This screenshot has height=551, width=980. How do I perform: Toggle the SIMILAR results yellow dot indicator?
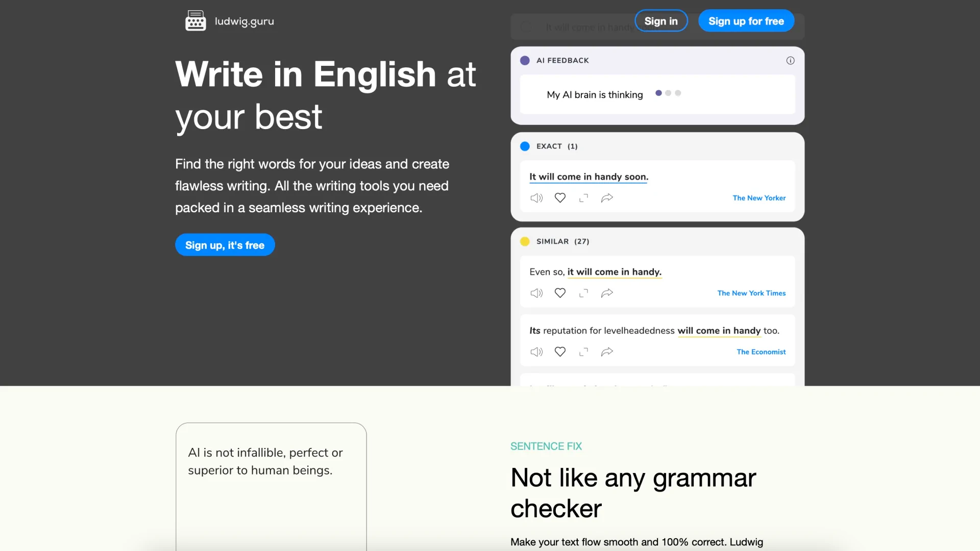524,241
